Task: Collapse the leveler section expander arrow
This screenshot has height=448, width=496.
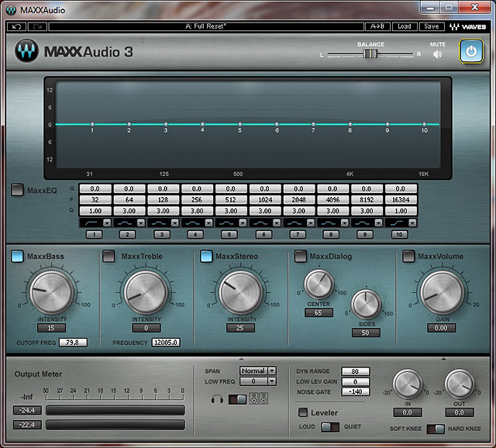Action: tap(443, 359)
